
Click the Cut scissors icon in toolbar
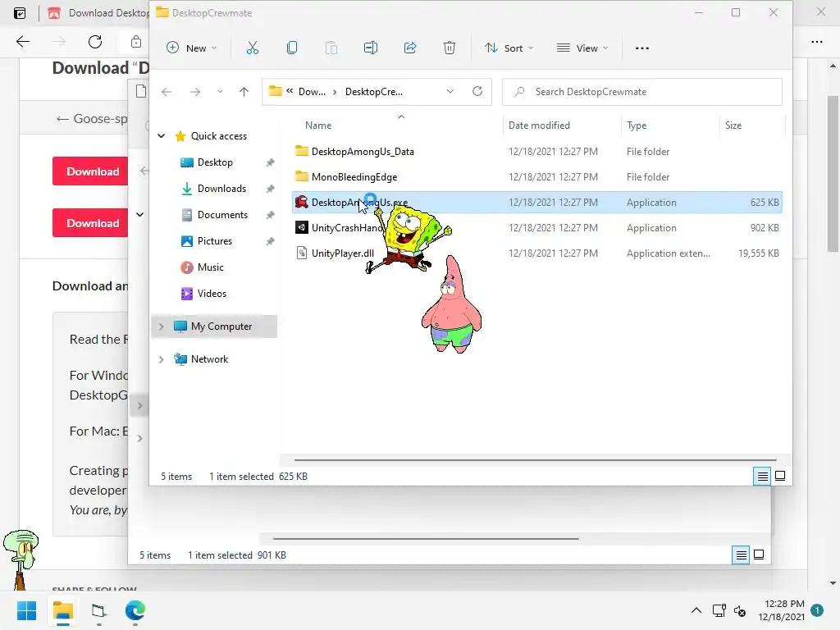(x=253, y=48)
